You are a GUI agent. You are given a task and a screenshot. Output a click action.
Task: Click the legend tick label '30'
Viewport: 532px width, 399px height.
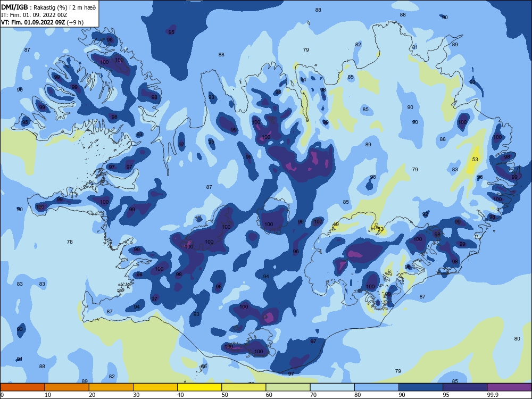[x=136, y=395]
